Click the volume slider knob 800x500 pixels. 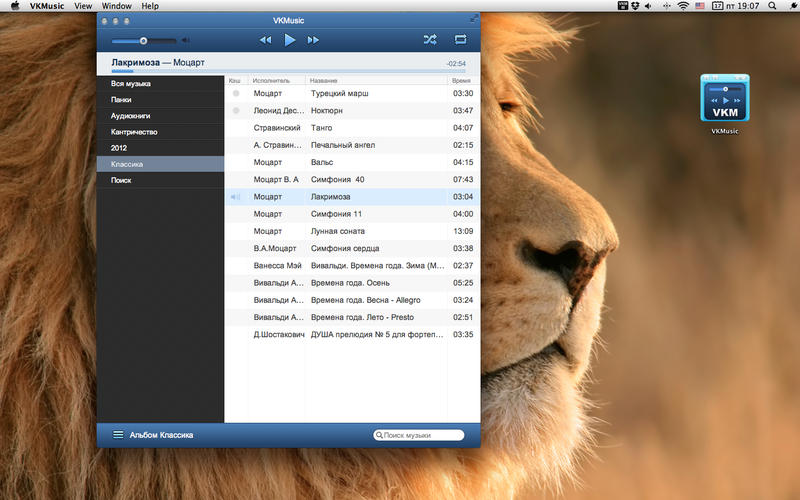point(143,40)
